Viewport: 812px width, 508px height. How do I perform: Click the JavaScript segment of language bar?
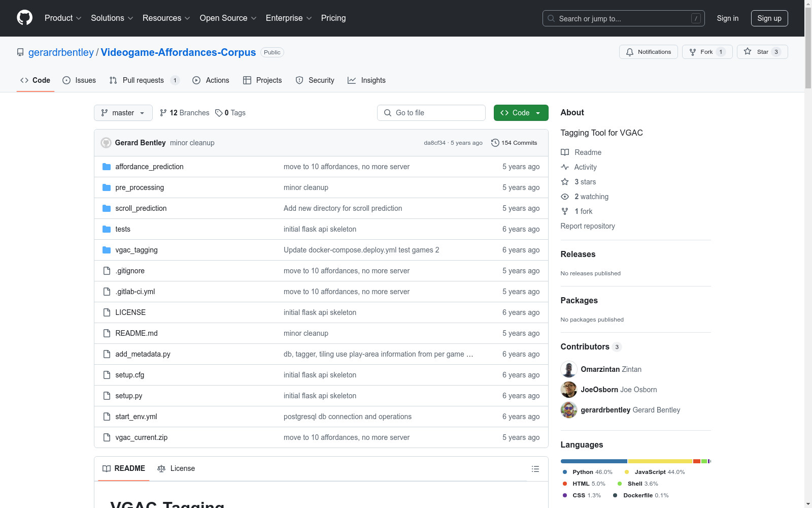pos(660,461)
